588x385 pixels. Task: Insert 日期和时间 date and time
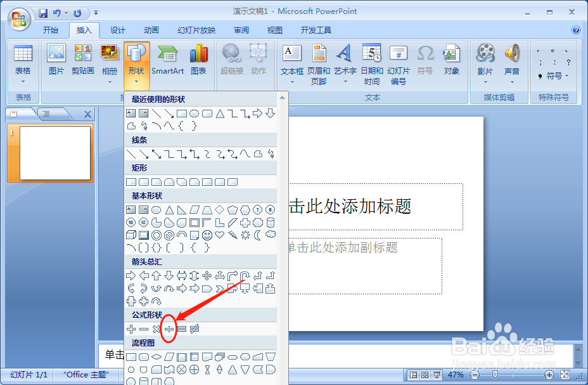[x=372, y=64]
